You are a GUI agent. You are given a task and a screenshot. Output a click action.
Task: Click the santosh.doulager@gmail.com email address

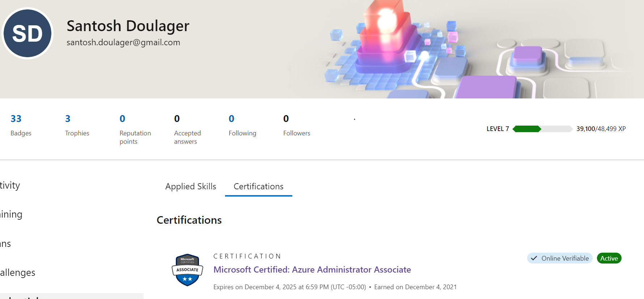(x=123, y=42)
